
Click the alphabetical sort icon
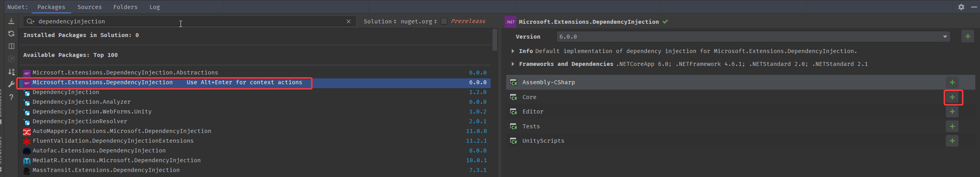tap(11, 72)
